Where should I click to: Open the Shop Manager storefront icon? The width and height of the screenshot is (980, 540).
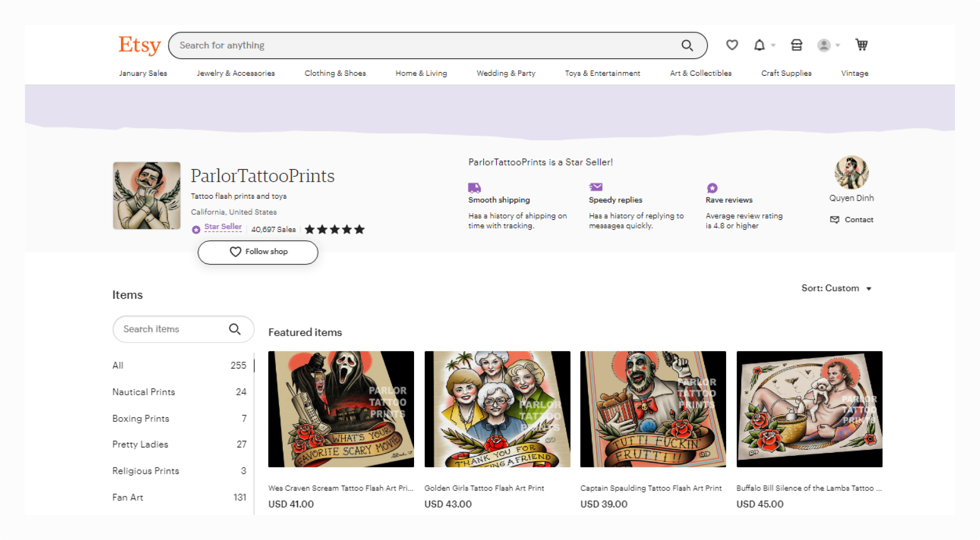pyautogui.click(x=797, y=45)
